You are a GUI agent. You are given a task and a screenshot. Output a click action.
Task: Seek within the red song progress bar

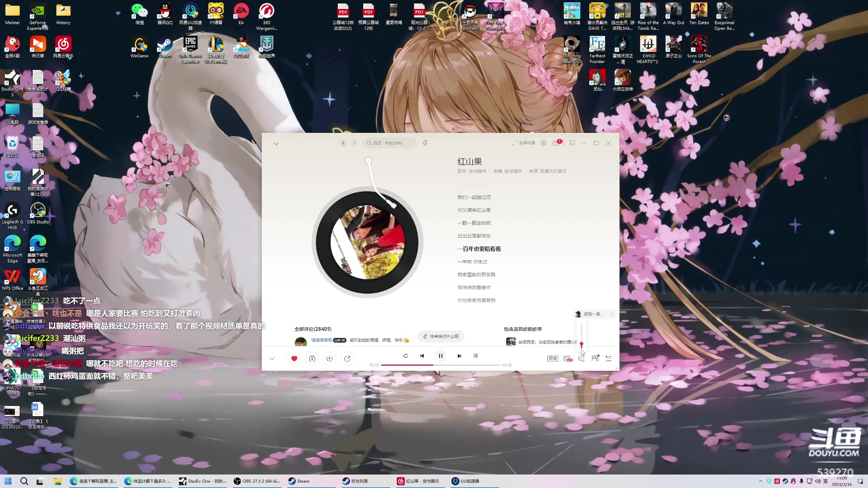click(x=441, y=365)
